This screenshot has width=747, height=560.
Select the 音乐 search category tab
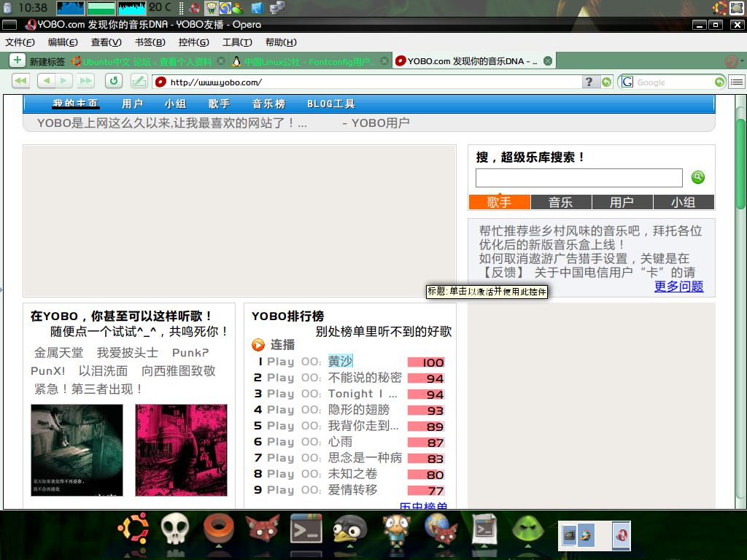coord(561,203)
